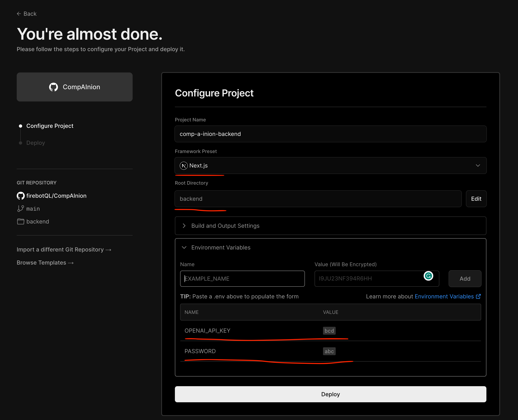Click Edit next to Root Directory
The width and height of the screenshot is (518, 420).
pyautogui.click(x=476, y=199)
